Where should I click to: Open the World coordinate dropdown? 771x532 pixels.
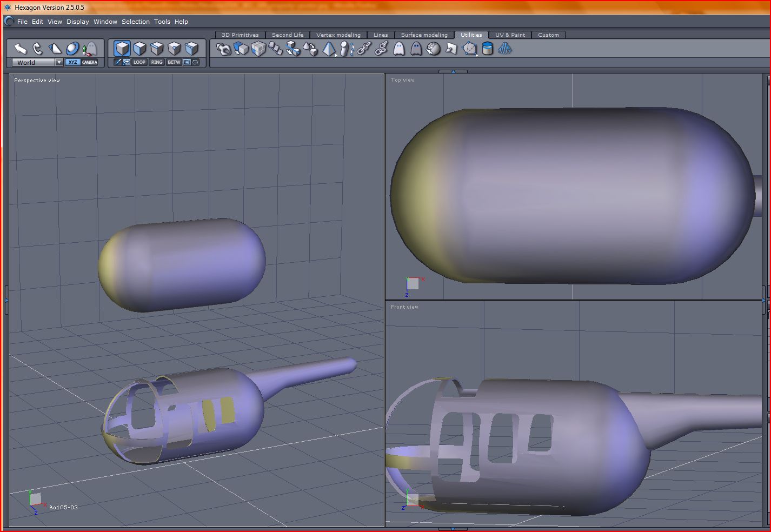(37, 63)
